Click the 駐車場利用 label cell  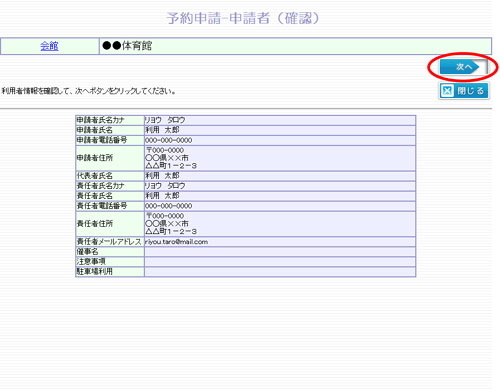110,272
